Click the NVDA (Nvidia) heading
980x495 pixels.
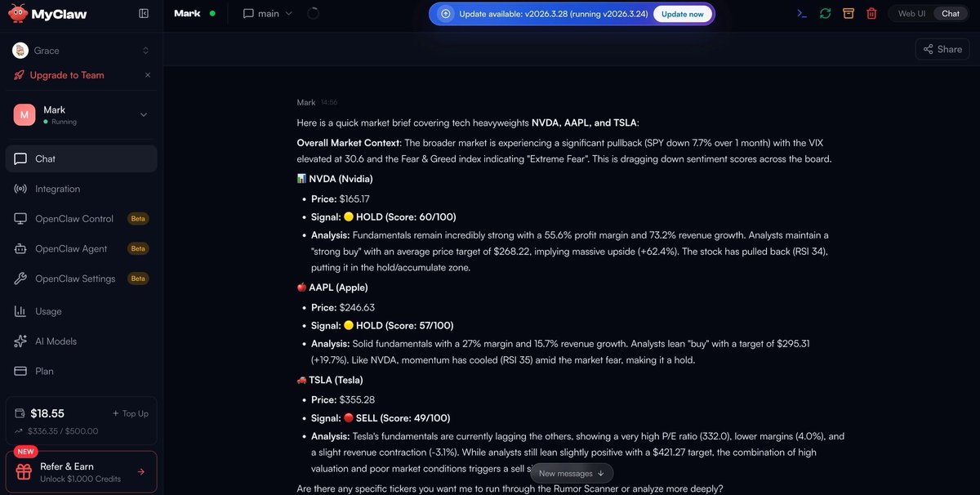tap(341, 179)
